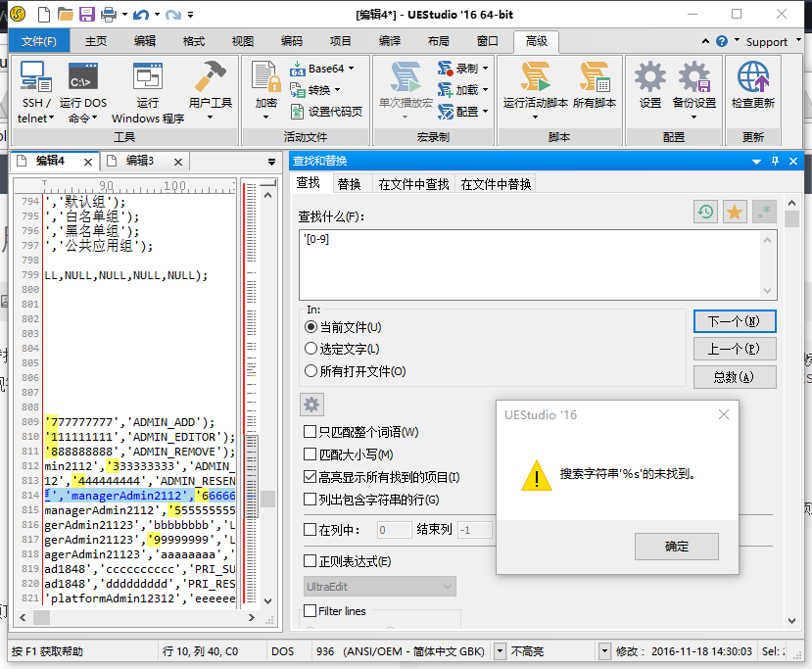Click the Base64 icon
This screenshot has width=812, height=669.
pyautogui.click(x=298, y=69)
